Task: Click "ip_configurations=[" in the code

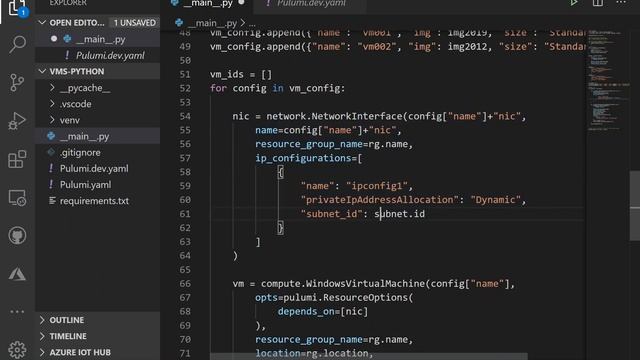Action: 309,158
